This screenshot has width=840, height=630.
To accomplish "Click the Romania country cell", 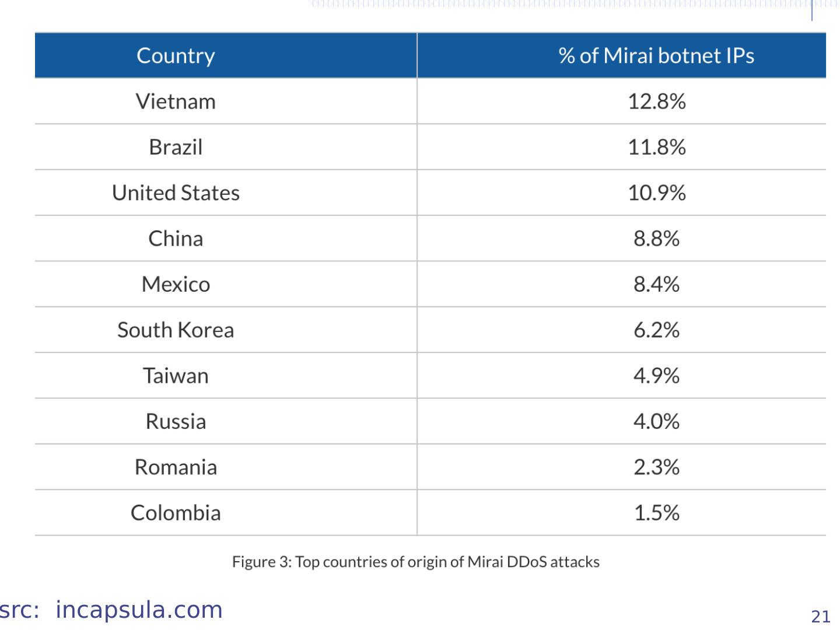I will (176, 467).
